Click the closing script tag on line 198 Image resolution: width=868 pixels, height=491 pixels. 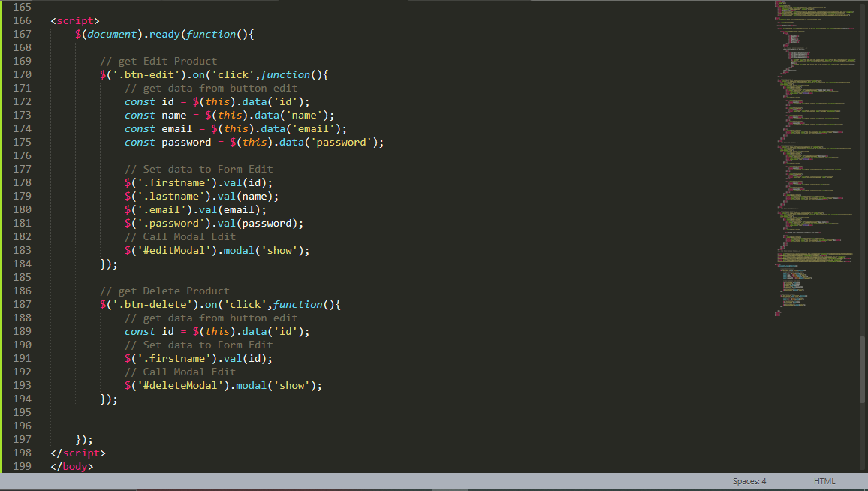click(78, 453)
